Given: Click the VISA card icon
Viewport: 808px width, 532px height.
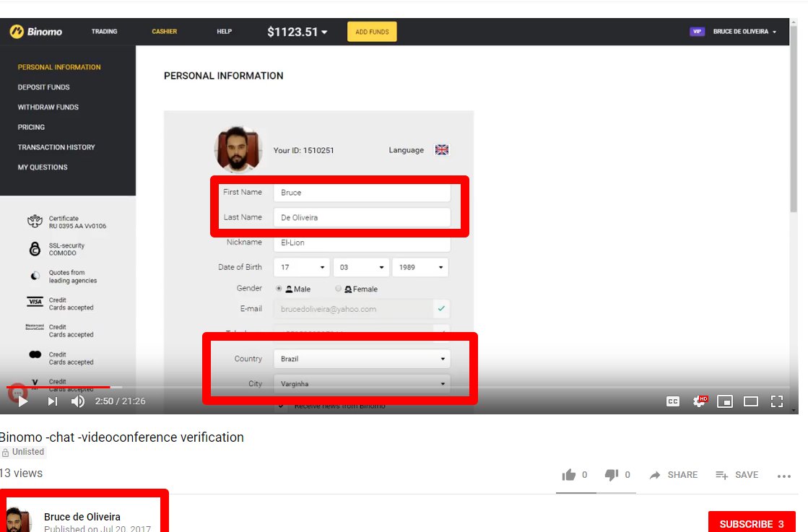Looking at the screenshot, I should click(35, 302).
